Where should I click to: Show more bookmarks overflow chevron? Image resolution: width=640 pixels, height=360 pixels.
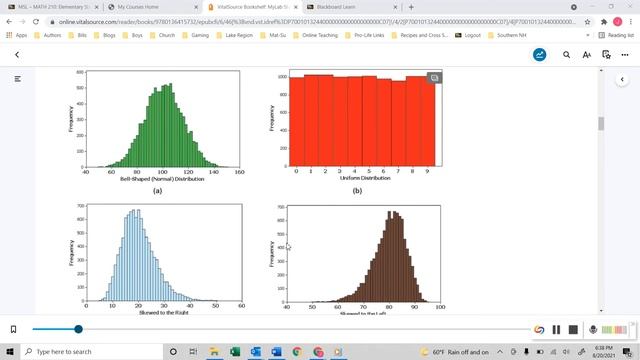click(588, 36)
